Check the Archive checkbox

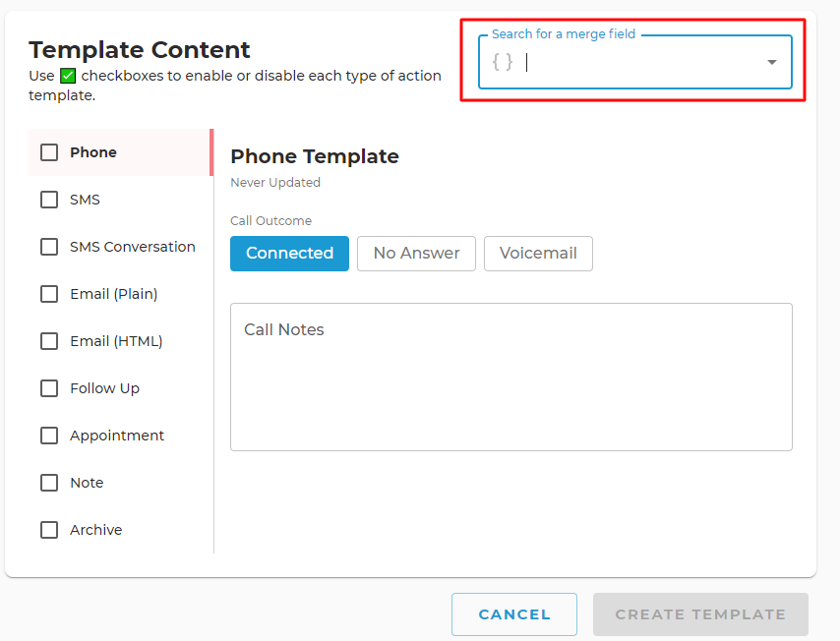tap(49, 530)
